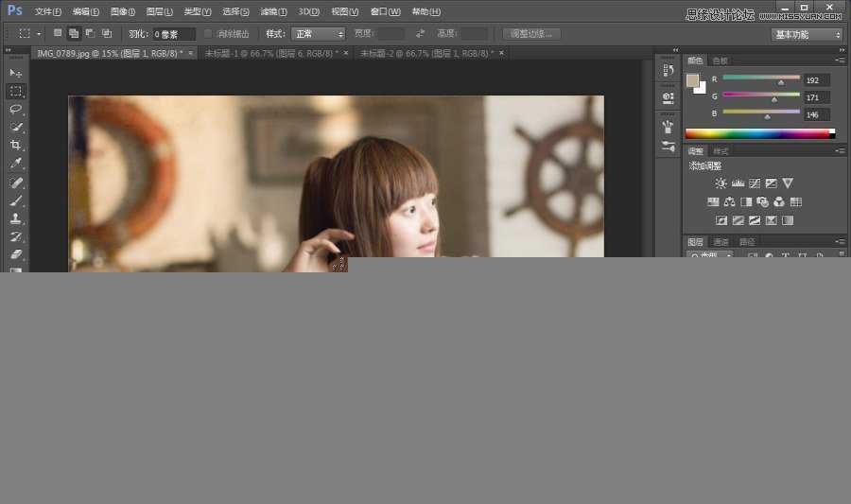Screen dimensions: 851x504
Task: Add a Photo Filter adjustment layer
Action: point(762,201)
